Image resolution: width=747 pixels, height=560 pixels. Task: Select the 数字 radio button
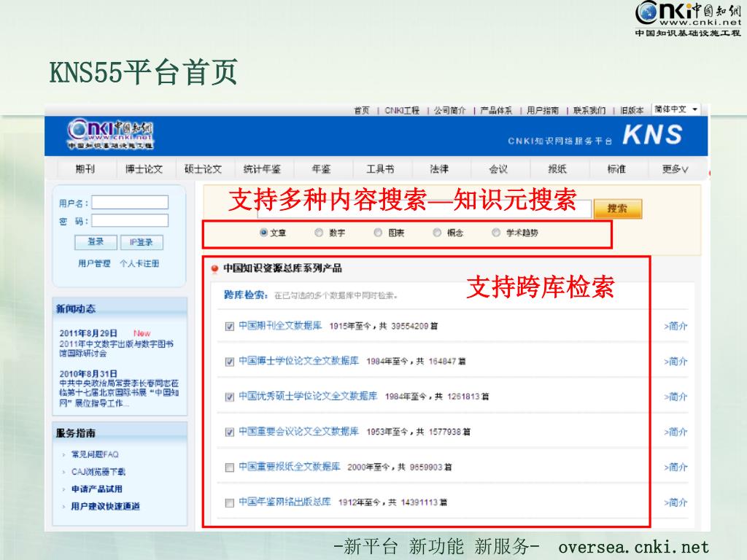(x=319, y=233)
